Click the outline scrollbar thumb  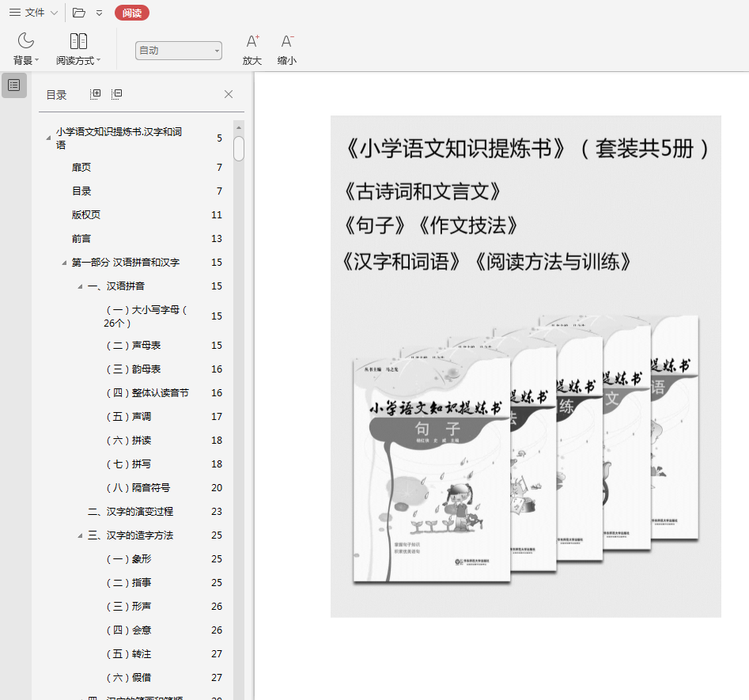point(239,149)
